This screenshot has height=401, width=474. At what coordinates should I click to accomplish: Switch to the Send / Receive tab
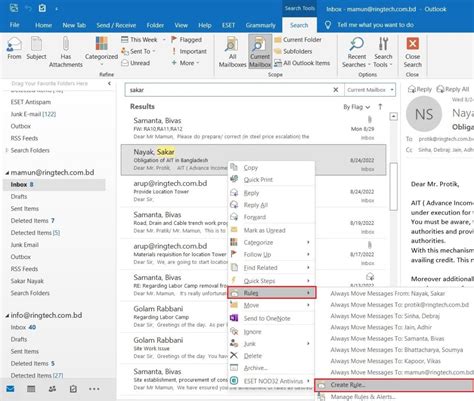(116, 25)
